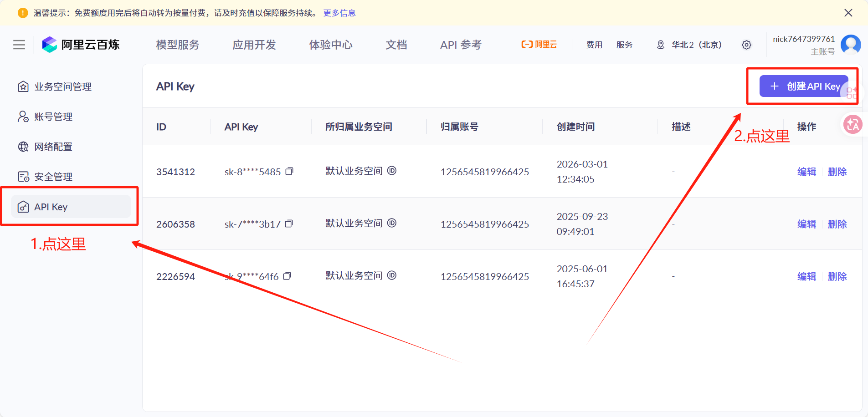Copy the API Key sk-8****5485
This screenshot has width=868, height=417.
[290, 172]
